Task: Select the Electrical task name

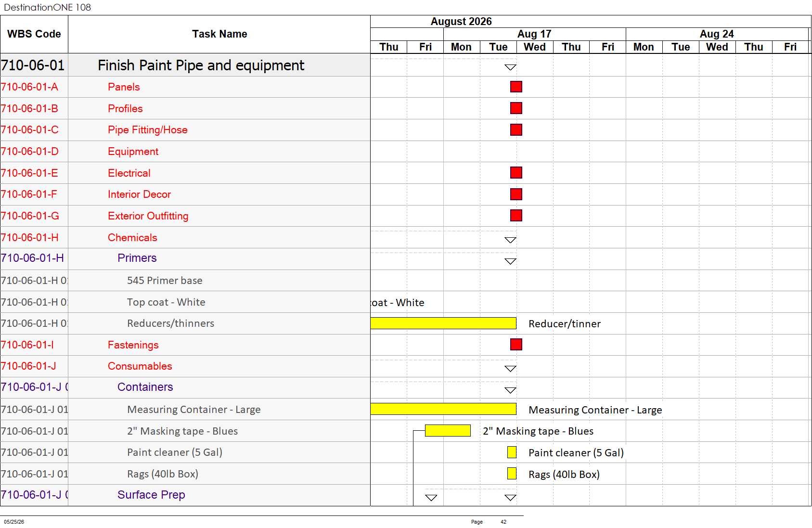Action: pos(129,173)
